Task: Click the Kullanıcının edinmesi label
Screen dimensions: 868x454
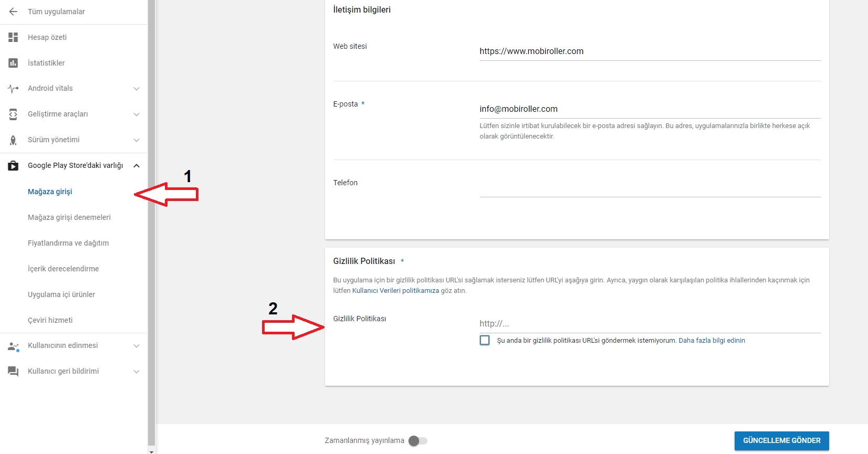Action: click(x=63, y=345)
